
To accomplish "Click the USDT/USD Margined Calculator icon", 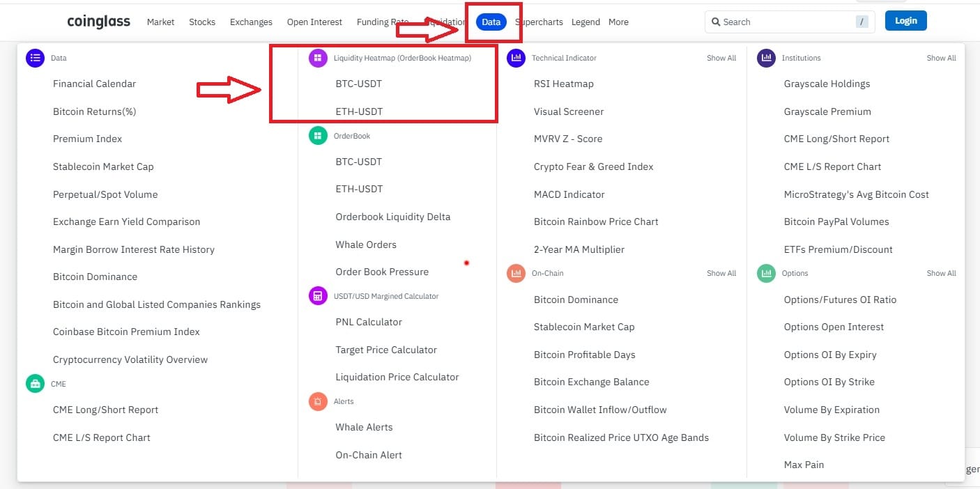I will (318, 296).
